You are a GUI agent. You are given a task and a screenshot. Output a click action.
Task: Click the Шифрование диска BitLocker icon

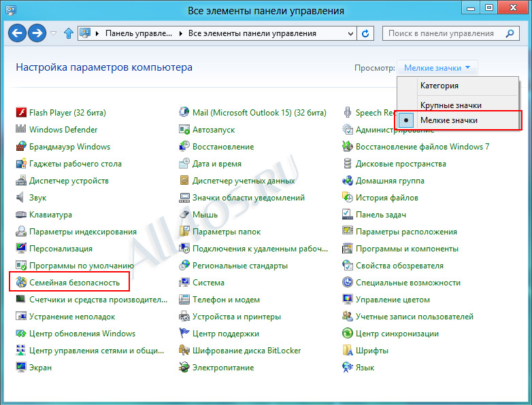[x=184, y=350]
